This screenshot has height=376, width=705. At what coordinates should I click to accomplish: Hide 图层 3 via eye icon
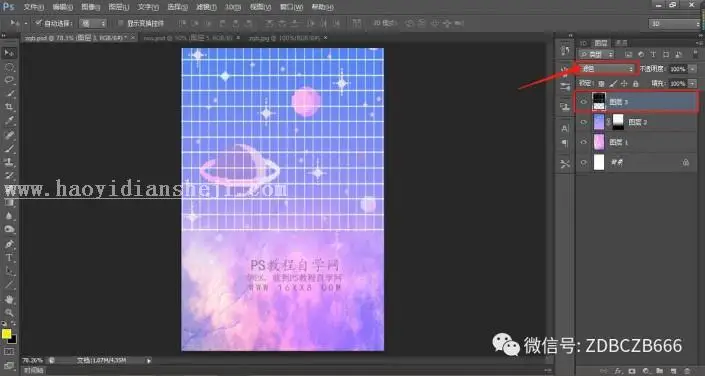tap(584, 102)
